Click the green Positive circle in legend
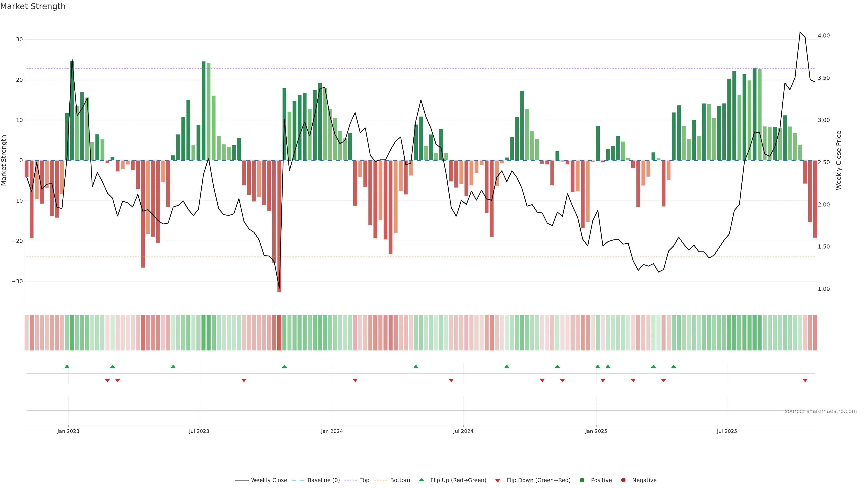Viewport: 868px width, 488px height. click(582, 480)
